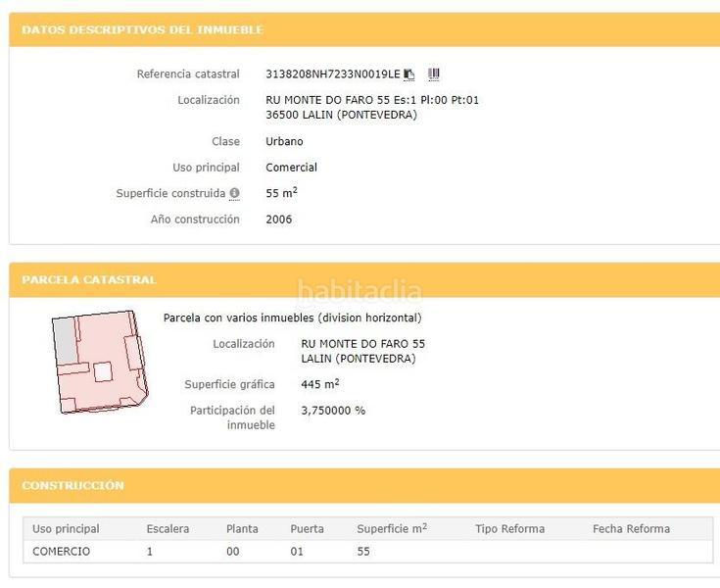Viewport: 720px width, 588px height.
Task: Click the 3,750000 % participation value
Action: point(333,411)
